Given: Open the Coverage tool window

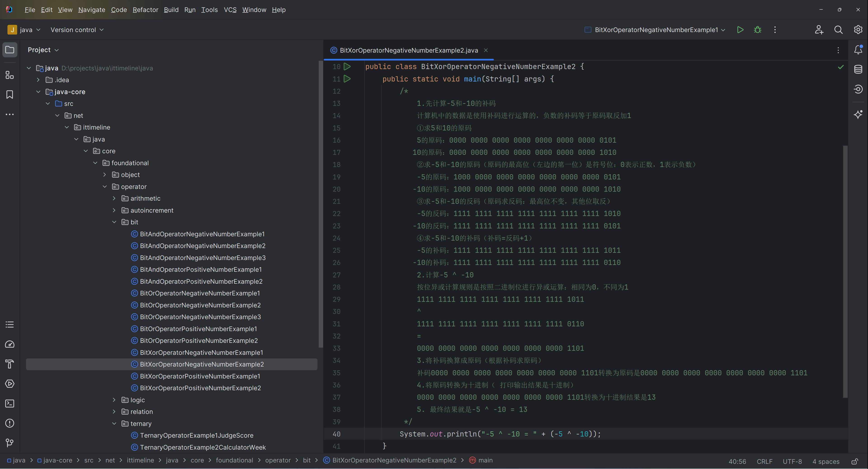Looking at the screenshot, I should (858, 89).
